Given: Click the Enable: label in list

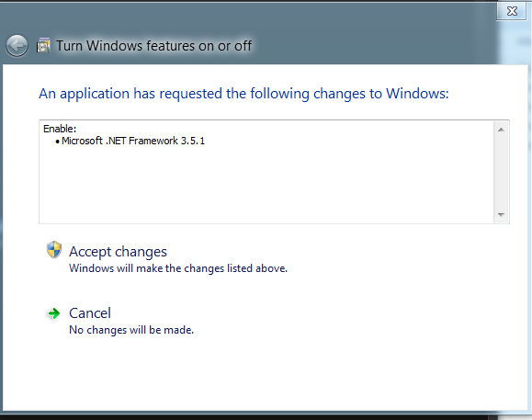Looking at the screenshot, I should 60,129.
